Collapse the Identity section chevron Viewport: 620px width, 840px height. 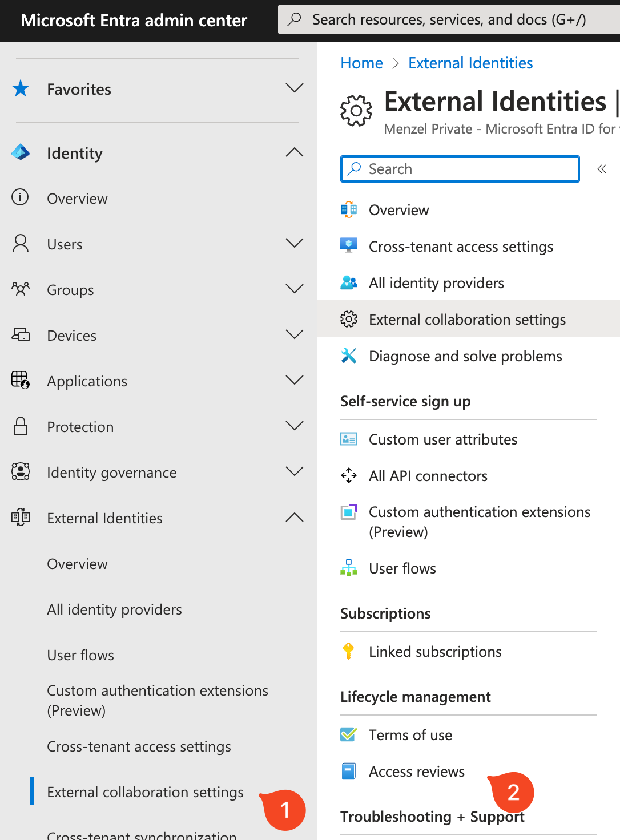(294, 152)
